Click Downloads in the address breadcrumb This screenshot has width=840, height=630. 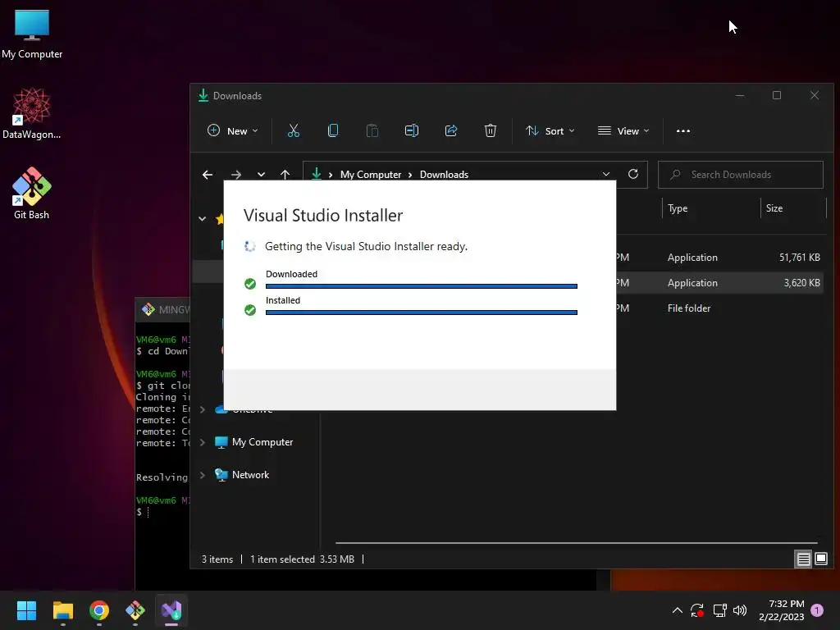(x=444, y=175)
